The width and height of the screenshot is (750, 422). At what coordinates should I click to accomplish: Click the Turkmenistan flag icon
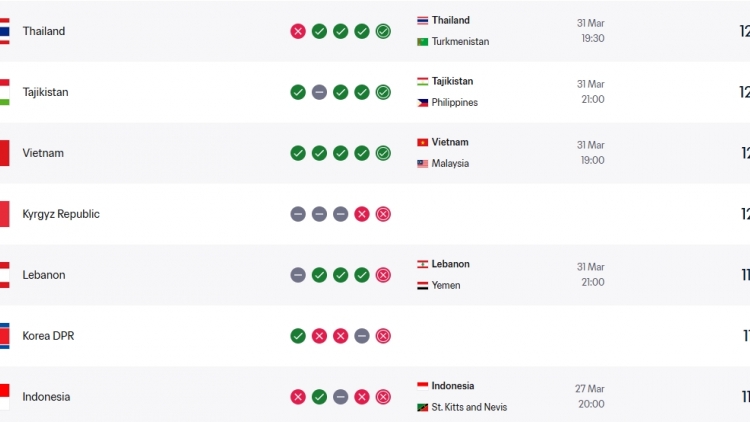click(423, 42)
